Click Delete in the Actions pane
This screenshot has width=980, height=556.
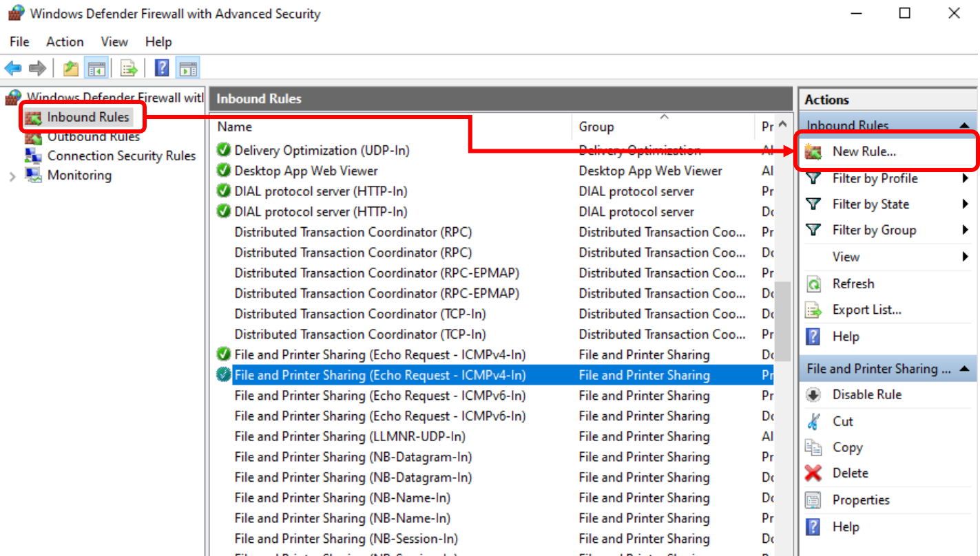pos(851,473)
